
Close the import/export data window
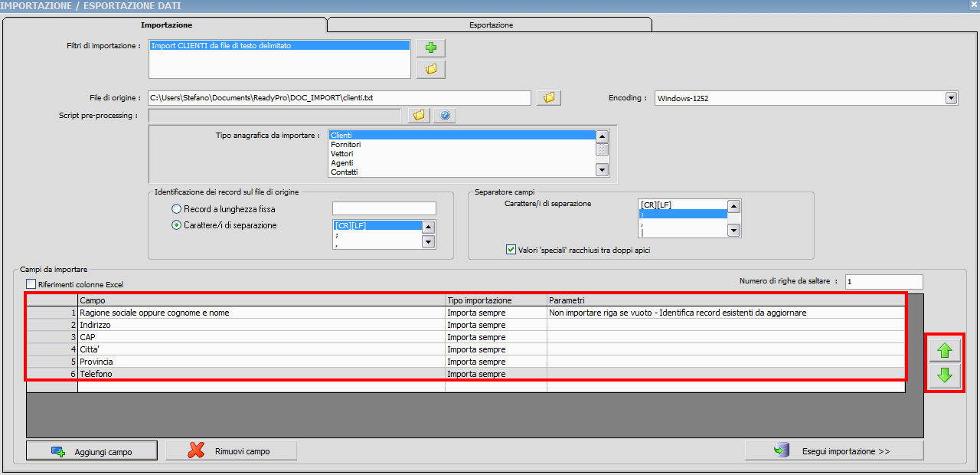coord(973,5)
